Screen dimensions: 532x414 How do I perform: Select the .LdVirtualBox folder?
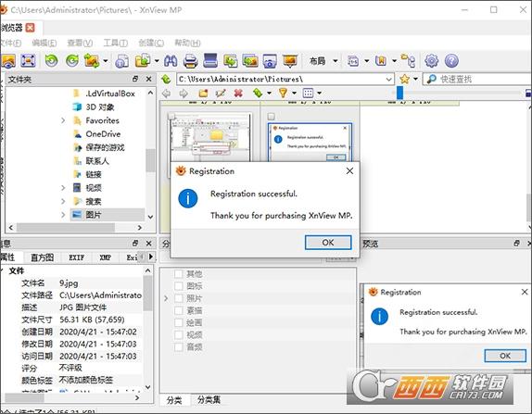(110, 94)
